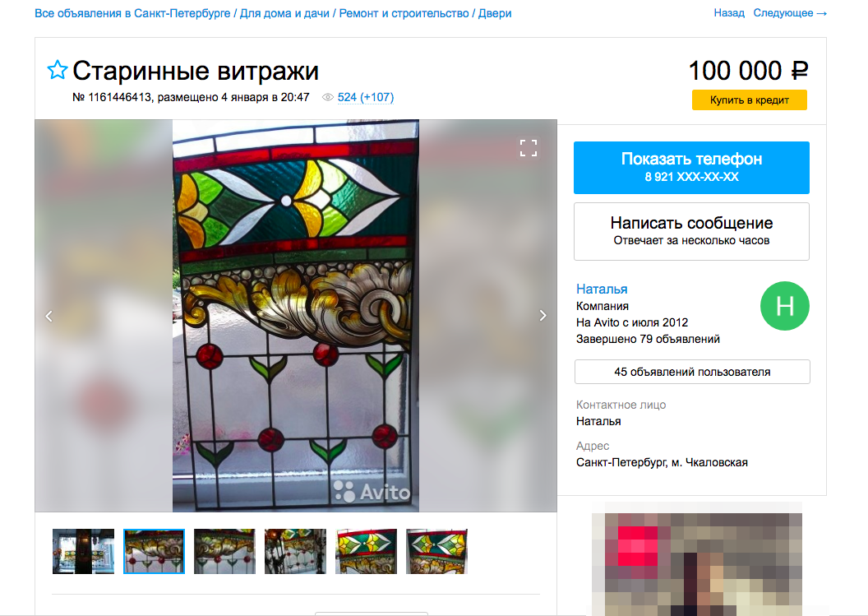Screen dimensions: 868x616
Task: Open Ремонт и строительство breadcrumb
Action: click(x=404, y=13)
